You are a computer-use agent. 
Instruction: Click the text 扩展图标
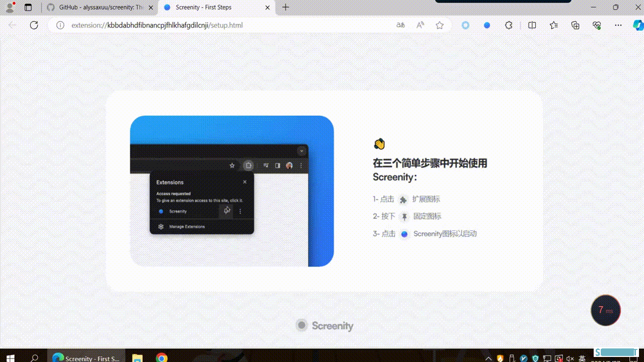tap(426, 199)
